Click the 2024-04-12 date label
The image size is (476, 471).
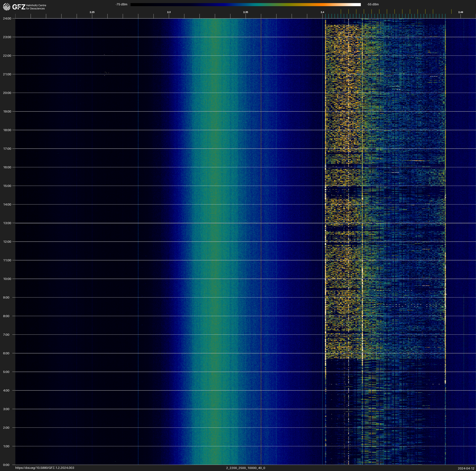pyautogui.click(x=466, y=468)
